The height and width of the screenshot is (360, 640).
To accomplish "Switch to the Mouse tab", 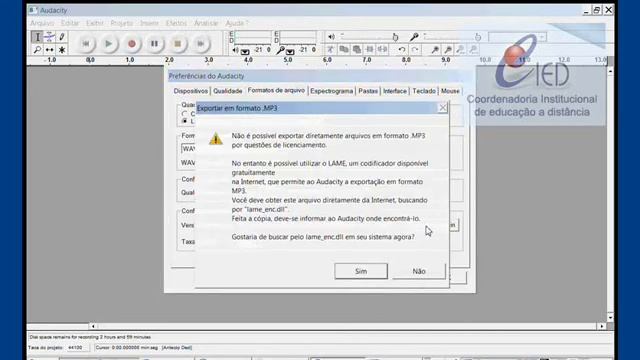I will tap(450, 91).
